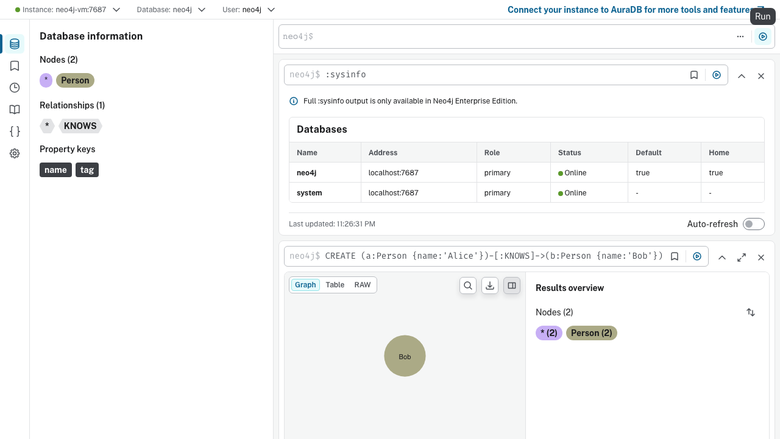This screenshot has width=780, height=439.
Task: Toggle the results overview side panel
Action: click(x=511, y=285)
